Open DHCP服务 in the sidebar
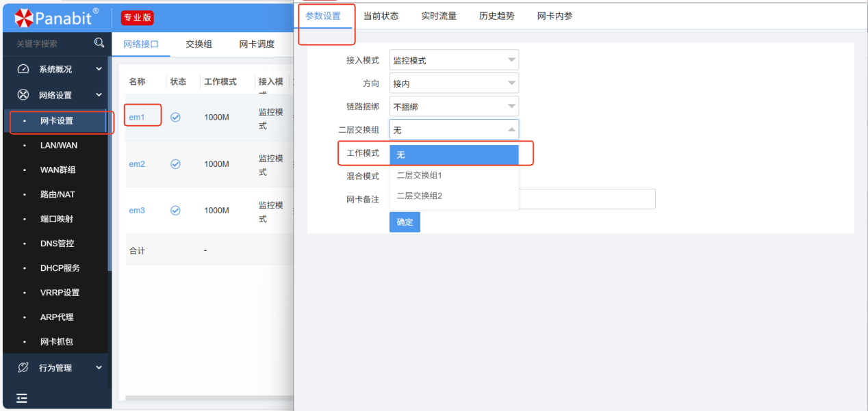The image size is (868, 411). tap(60, 268)
